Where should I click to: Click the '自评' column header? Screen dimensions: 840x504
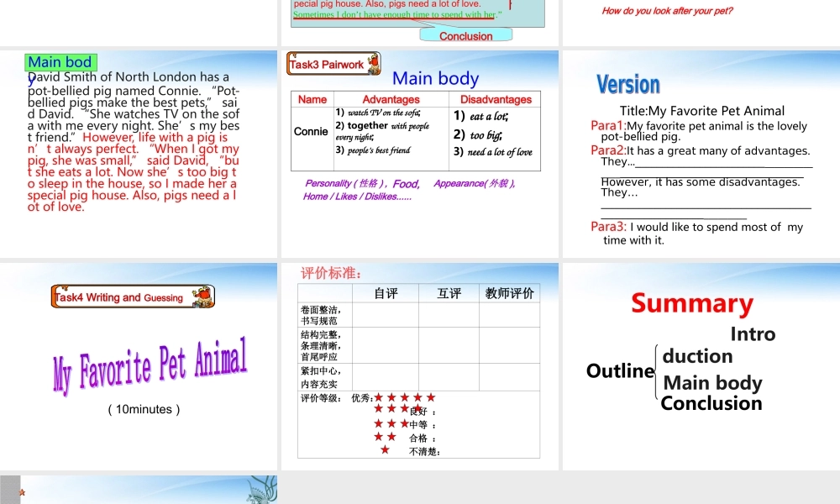[386, 293]
